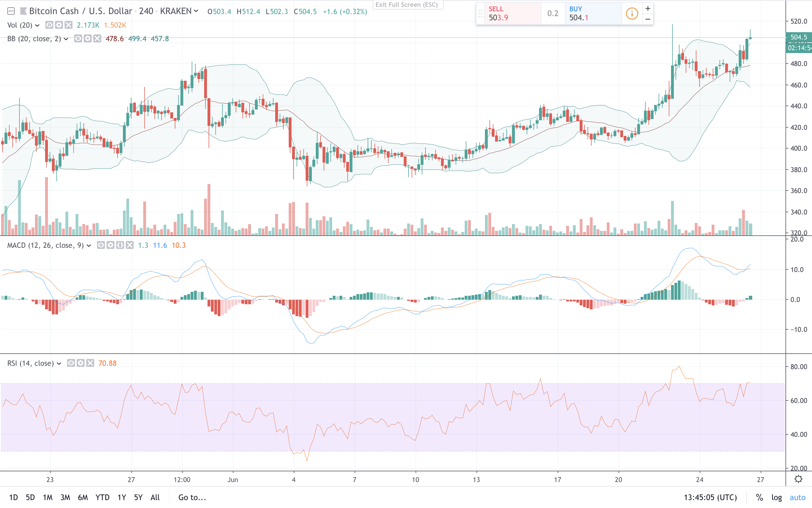
Task: Select the 1Y time range
Action: 122,498
